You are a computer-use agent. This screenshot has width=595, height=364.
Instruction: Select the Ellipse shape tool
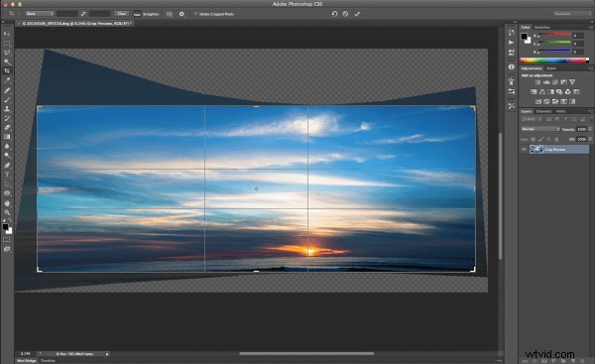tap(7, 193)
